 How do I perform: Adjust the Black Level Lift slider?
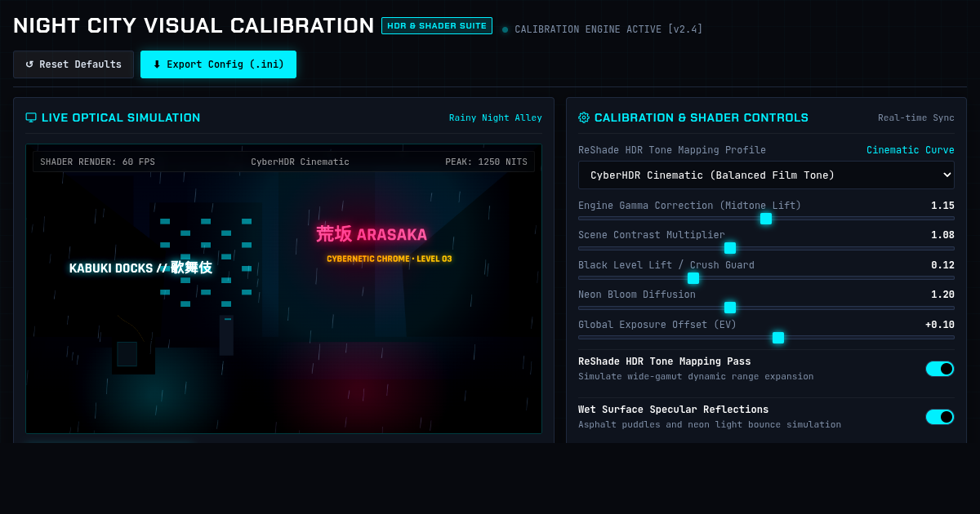pyautogui.click(x=766, y=278)
